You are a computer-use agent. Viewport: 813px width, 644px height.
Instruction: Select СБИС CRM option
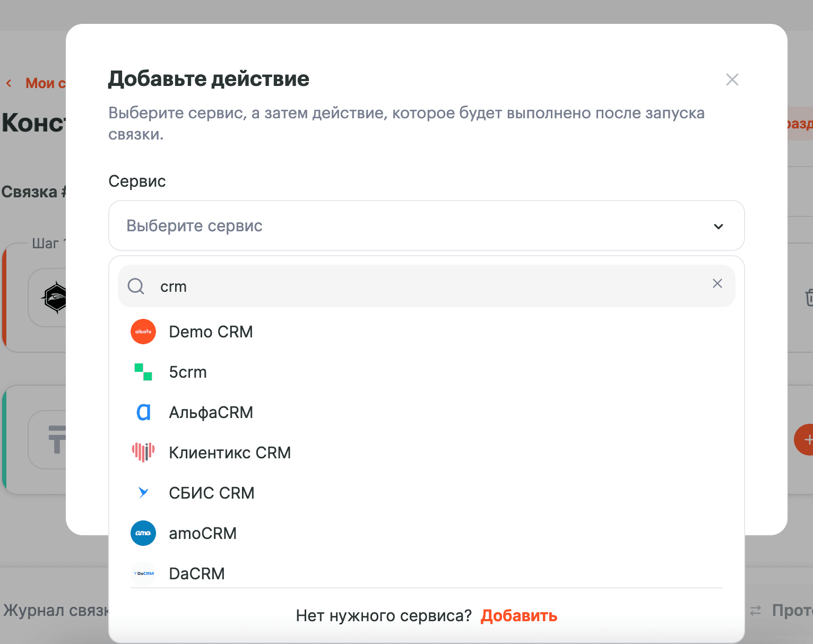point(211,493)
